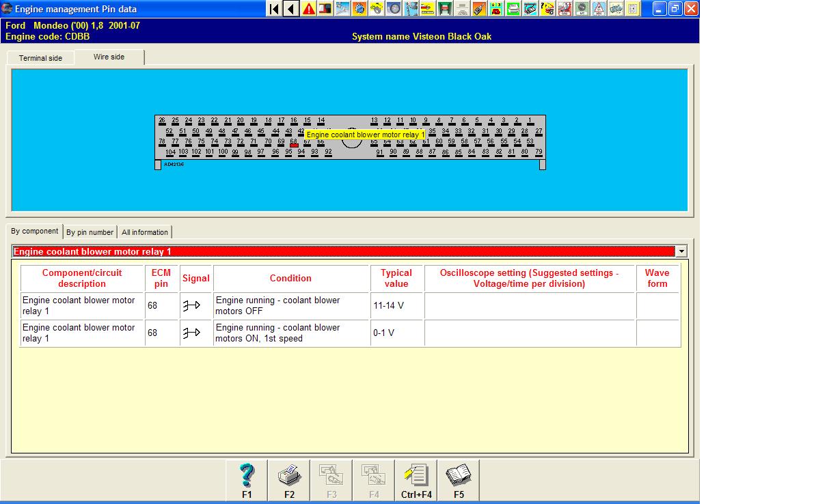Select the green printer-like toolbar icon
The height and width of the screenshot is (504, 829).
click(513, 9)
